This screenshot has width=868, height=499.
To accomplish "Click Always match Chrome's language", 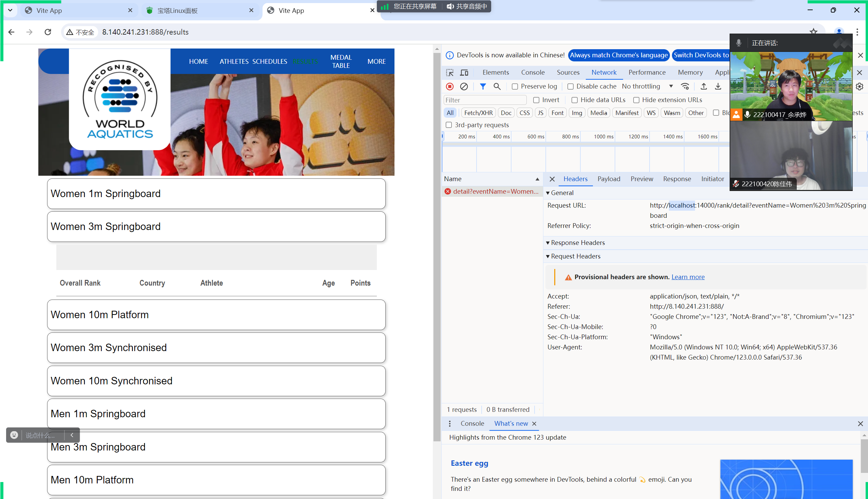I will [619, 55].
